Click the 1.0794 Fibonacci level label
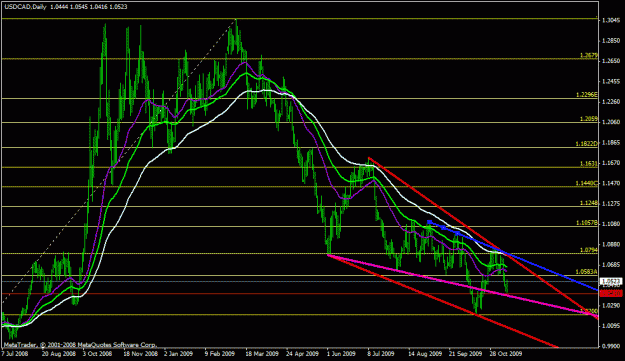Screen dimensions: 625x361 [589, 250]
